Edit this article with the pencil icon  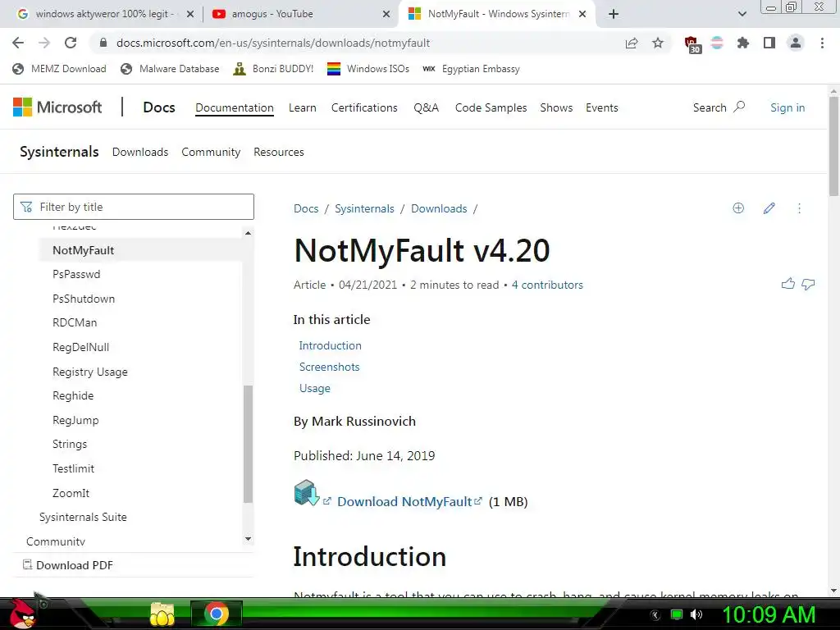769,208
